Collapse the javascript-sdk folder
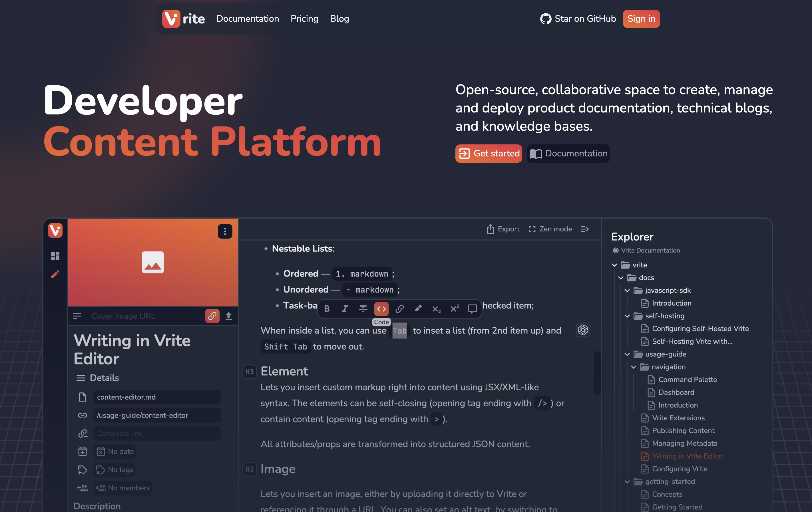 pyautogui.click(x=627, y=291)
